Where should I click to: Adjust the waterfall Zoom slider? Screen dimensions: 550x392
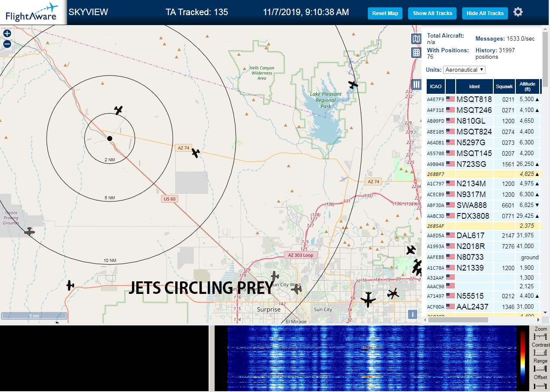click(x=540, y=336)
